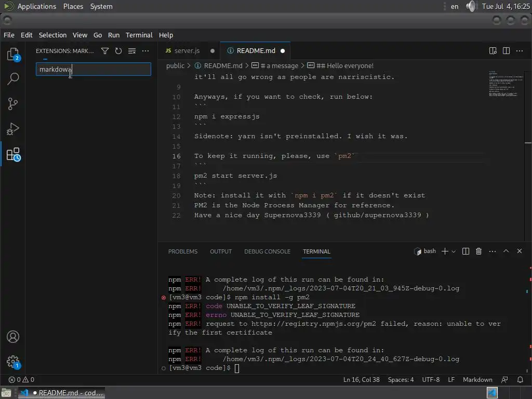Image resolution: width=532 pixels, height=399 pixels.
Task: Open terminal panel more actions
Action: (493, 251)
